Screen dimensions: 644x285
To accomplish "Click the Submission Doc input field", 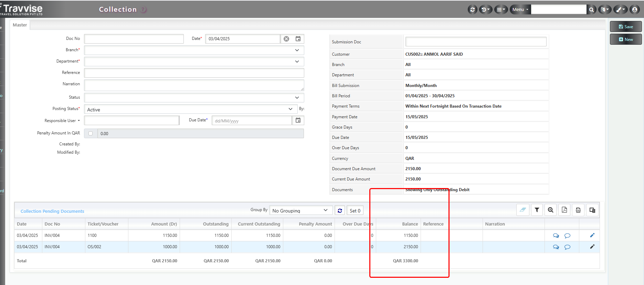I will point(476,42).
